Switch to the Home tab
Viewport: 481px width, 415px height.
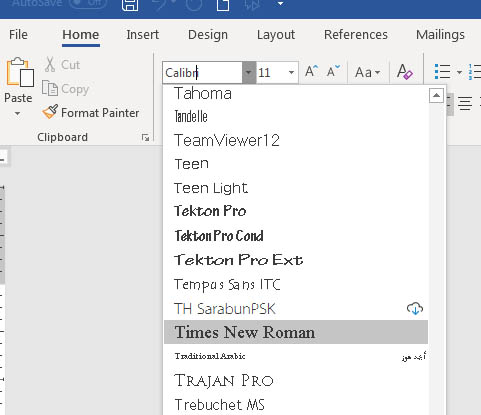pos(81,35)
